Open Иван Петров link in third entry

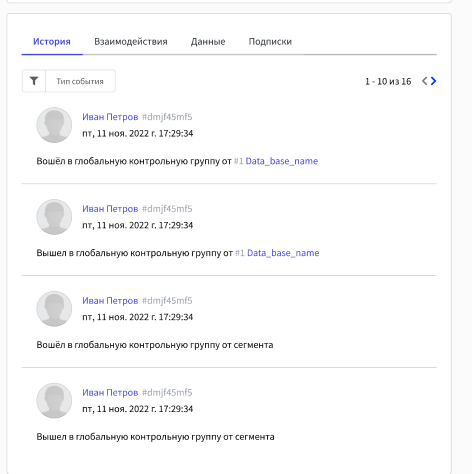coord(110,301)
